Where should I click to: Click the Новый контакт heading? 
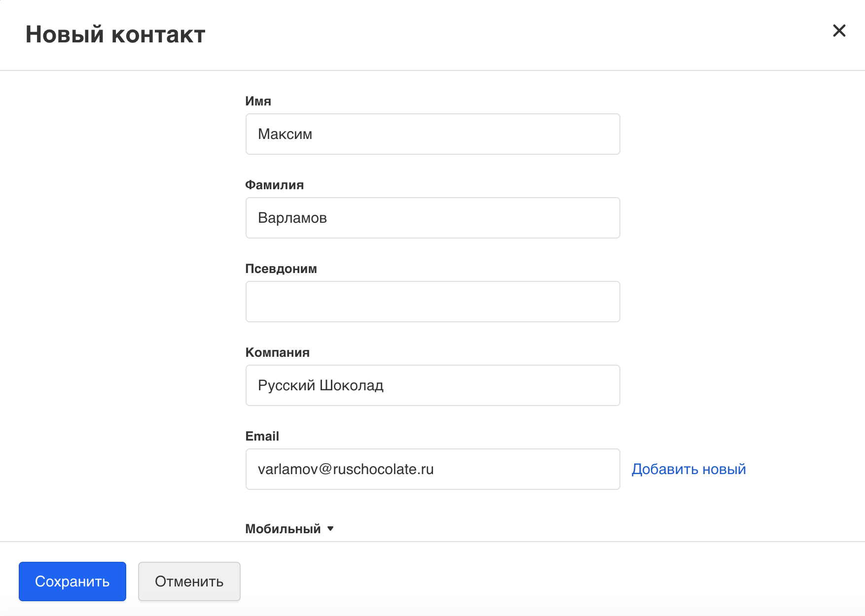115,34
